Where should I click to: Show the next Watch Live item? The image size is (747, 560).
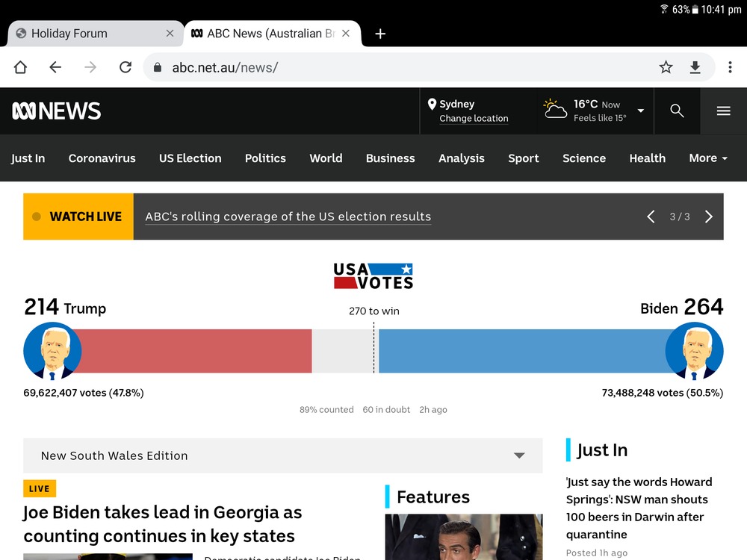tap(708, 217)
